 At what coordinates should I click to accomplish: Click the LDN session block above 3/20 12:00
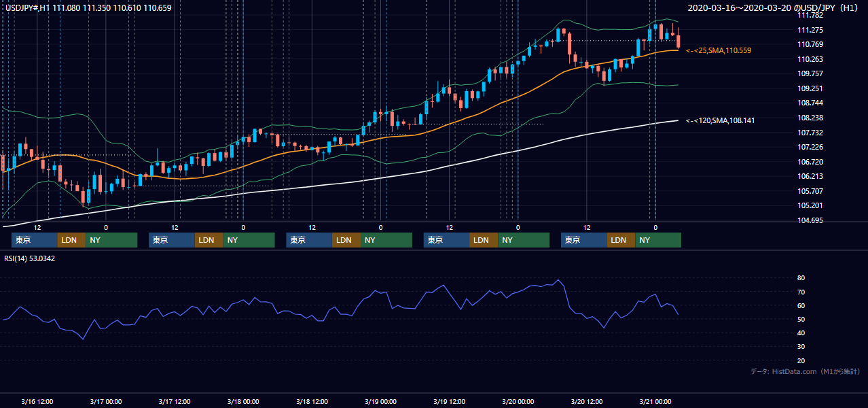(x=621, y=240)
